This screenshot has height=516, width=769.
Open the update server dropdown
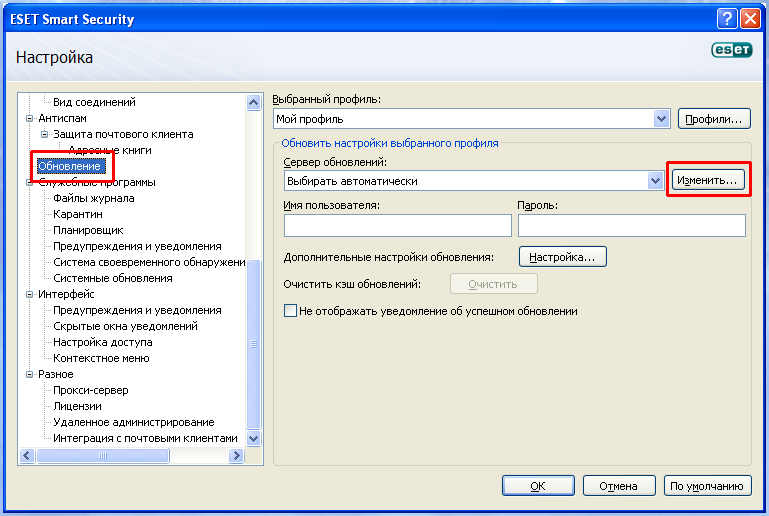pyautogui.click(x=655, y=181)
